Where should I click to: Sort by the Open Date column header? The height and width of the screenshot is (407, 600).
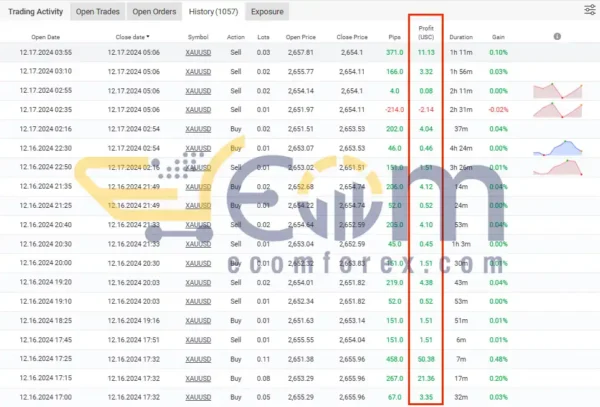coord(46,37)
